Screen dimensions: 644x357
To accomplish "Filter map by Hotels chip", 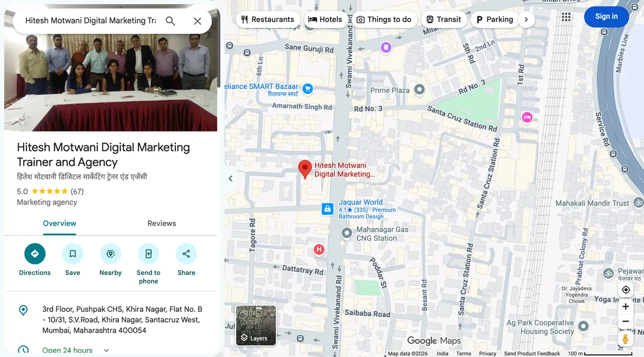I will click(x=325, y=19).
